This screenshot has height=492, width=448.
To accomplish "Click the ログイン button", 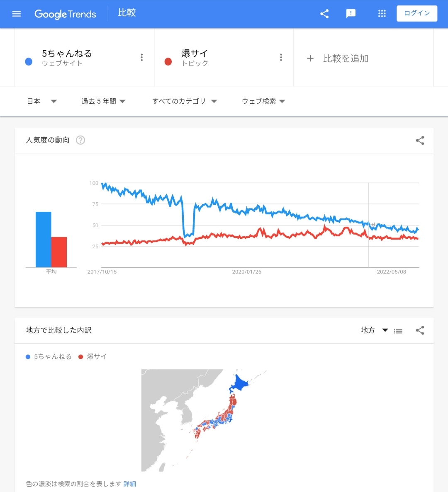I will point(417,13).
